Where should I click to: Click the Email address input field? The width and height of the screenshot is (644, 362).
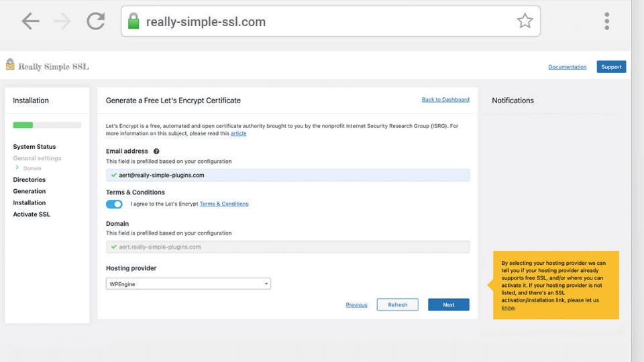288,175
